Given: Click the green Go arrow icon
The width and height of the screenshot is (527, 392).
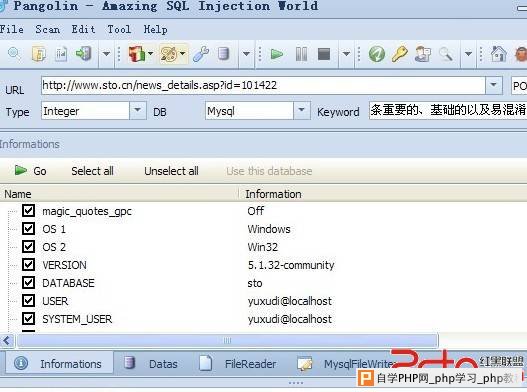Looking at the screenshot, I should 21,170.
